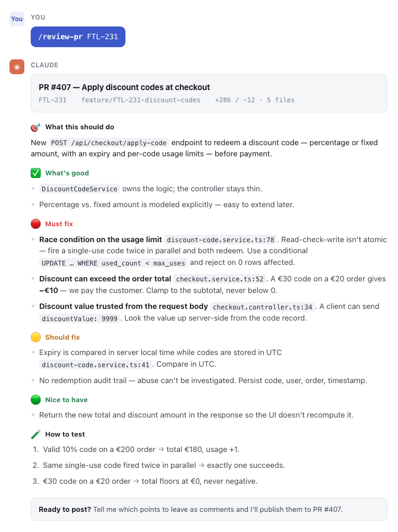Click the test tube icon beside How to test

pos(35,435)
